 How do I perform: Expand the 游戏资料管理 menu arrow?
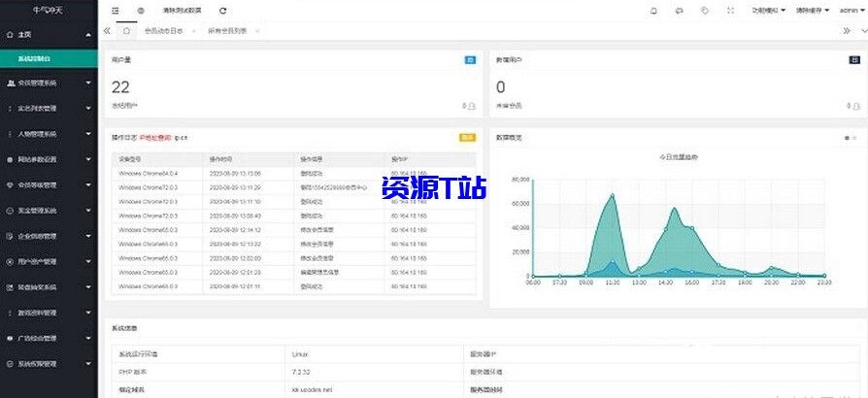pyautogui.click(x=88, y=313)
